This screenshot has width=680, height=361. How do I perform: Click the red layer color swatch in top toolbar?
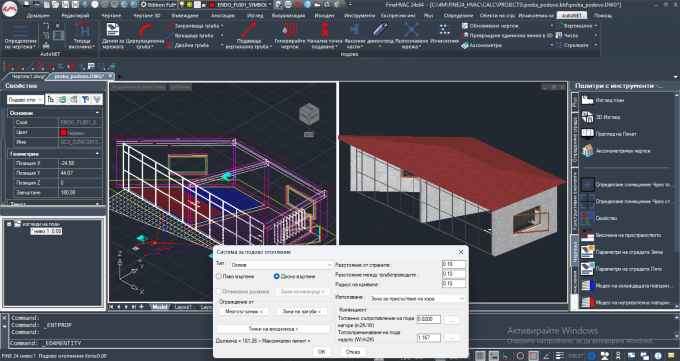tap(212, 5)
